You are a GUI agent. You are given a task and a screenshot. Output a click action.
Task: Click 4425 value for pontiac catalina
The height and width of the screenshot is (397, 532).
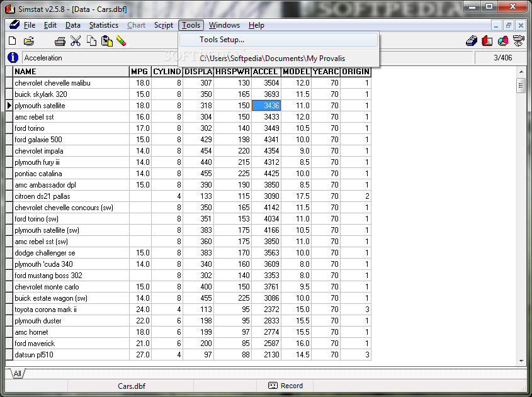click(x=266, y=174)
